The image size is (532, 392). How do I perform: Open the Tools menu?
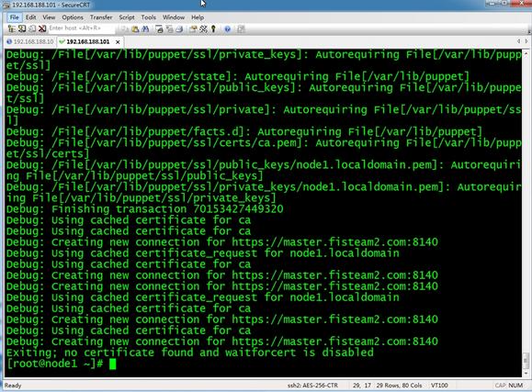pos(148,17)
